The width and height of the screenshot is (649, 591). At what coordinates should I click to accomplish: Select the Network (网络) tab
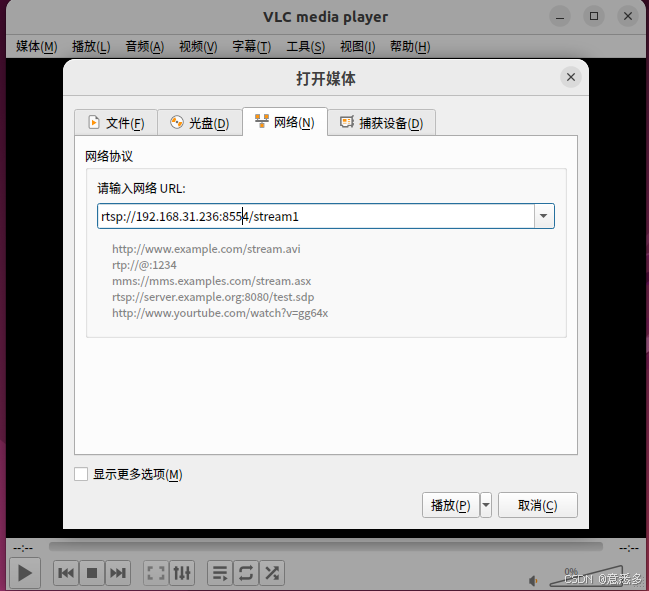click(285, 122)
